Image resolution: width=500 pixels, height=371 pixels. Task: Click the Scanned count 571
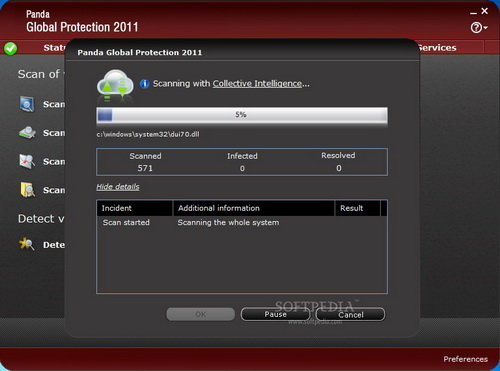(x=145, y=168)
